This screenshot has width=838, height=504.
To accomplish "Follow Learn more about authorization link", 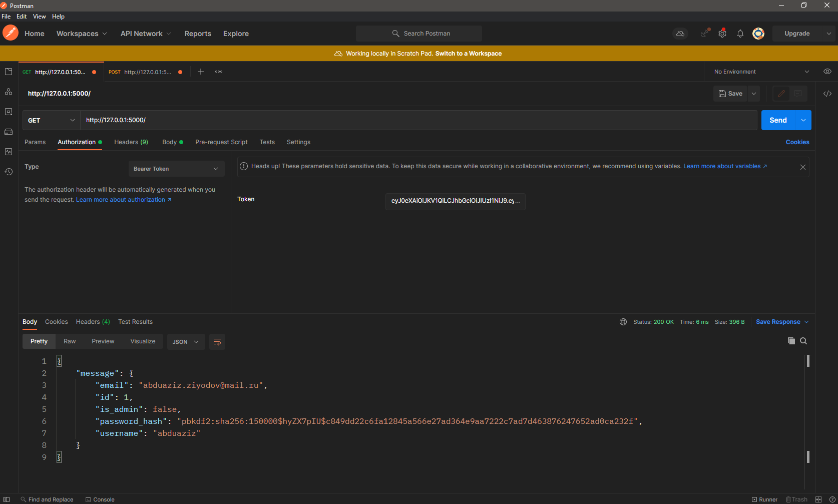I will [x=124, y=200].
